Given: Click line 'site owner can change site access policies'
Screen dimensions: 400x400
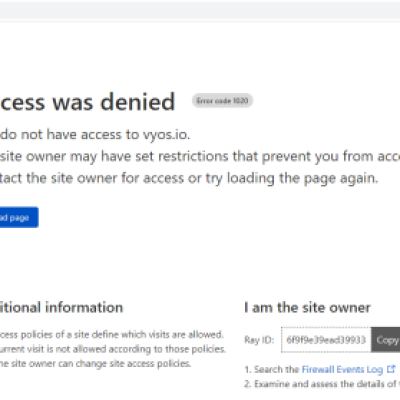Looking at the screenshot, I should 96,363.
